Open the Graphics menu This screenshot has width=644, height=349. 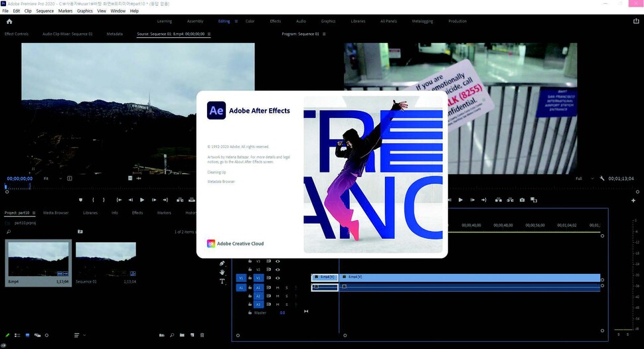84,11
